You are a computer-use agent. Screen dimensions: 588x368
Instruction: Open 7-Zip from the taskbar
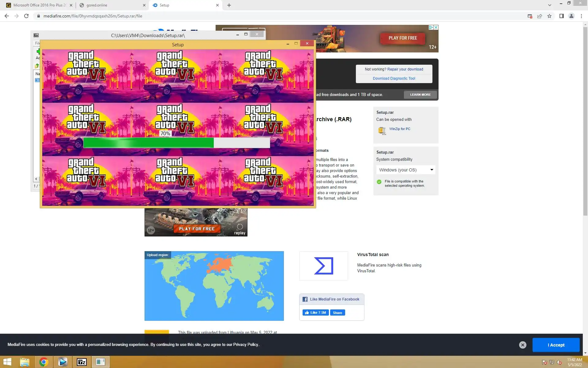[x=82, y=362]
